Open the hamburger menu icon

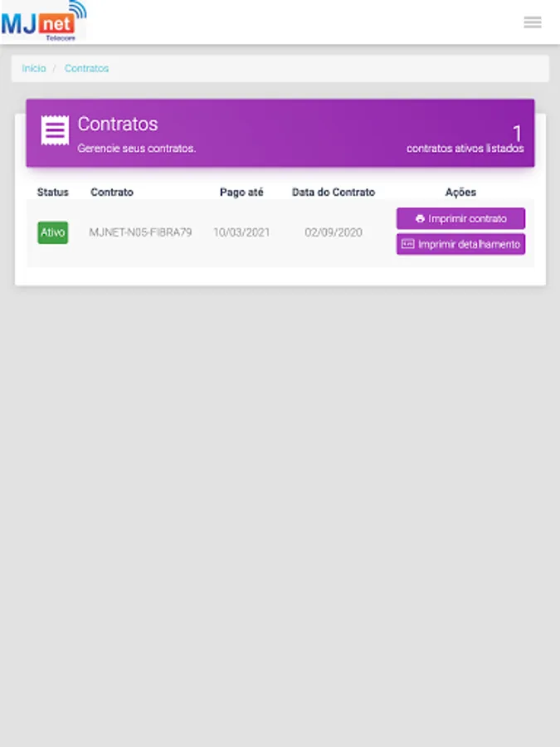tap(533, 22)
